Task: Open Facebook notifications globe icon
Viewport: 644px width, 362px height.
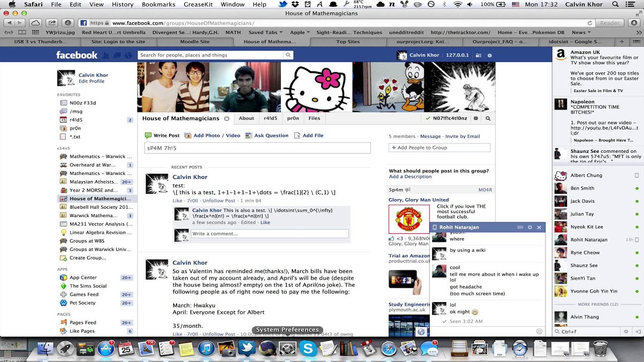Action: (x=128, y=55)
